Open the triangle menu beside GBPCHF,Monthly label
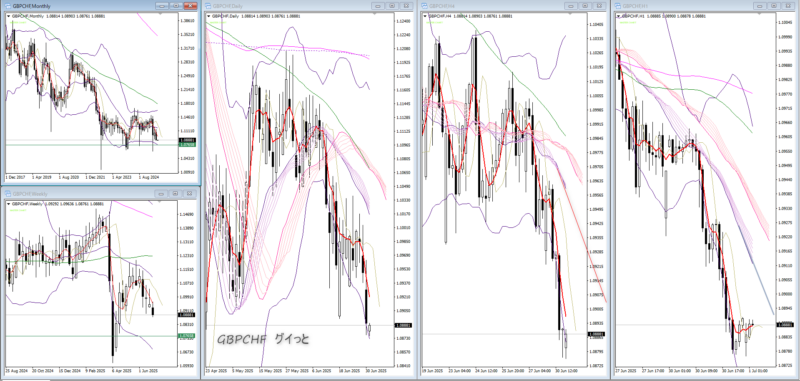This screenshot has width=800, height=381. (x=8, y=16)
